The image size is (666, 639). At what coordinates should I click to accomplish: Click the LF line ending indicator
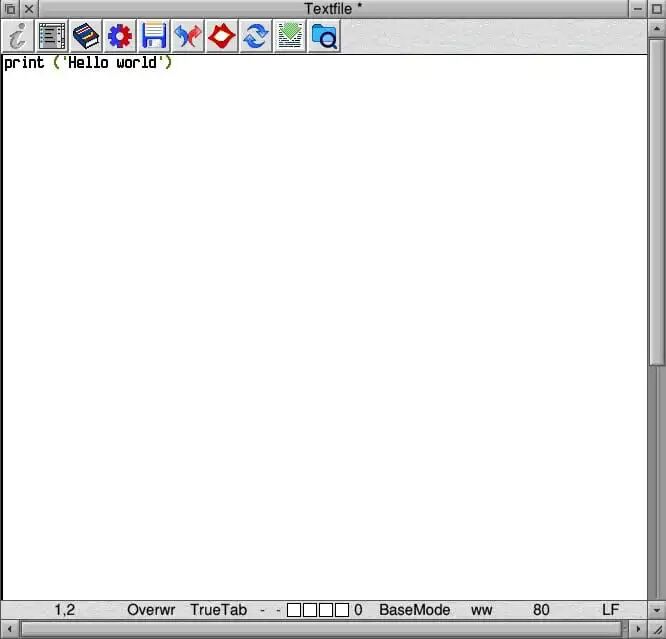[610, 610]
